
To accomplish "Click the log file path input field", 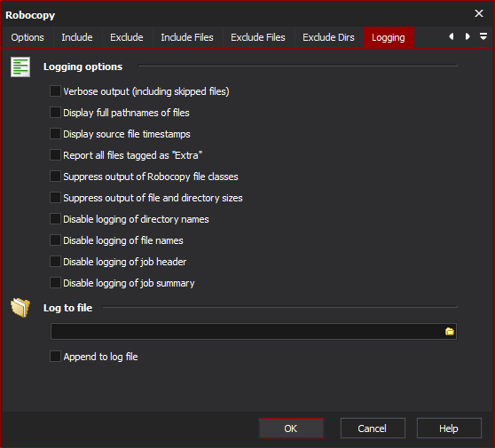I will click(x=247, y=332).
